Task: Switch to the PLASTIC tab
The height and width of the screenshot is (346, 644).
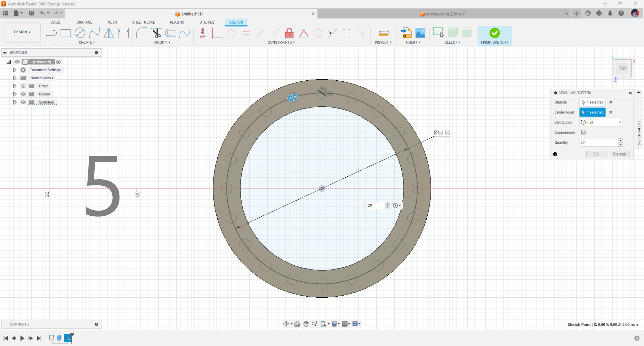Action: [x=177, y=22]
